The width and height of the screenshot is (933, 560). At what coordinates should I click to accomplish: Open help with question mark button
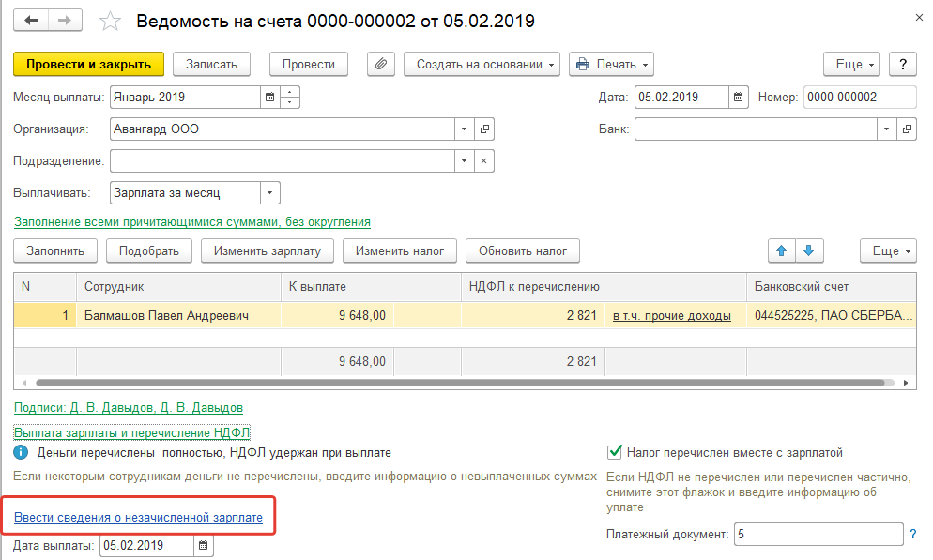pyautogui.click(x=902, y=64)
